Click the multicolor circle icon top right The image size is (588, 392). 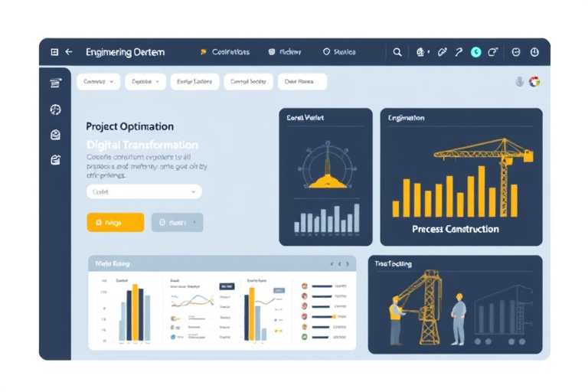(534, 81)
